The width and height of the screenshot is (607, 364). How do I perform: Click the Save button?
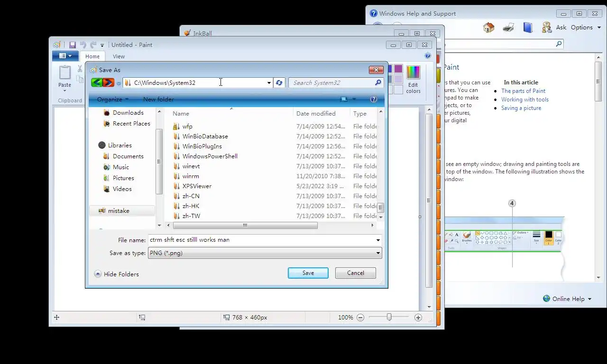308,273
